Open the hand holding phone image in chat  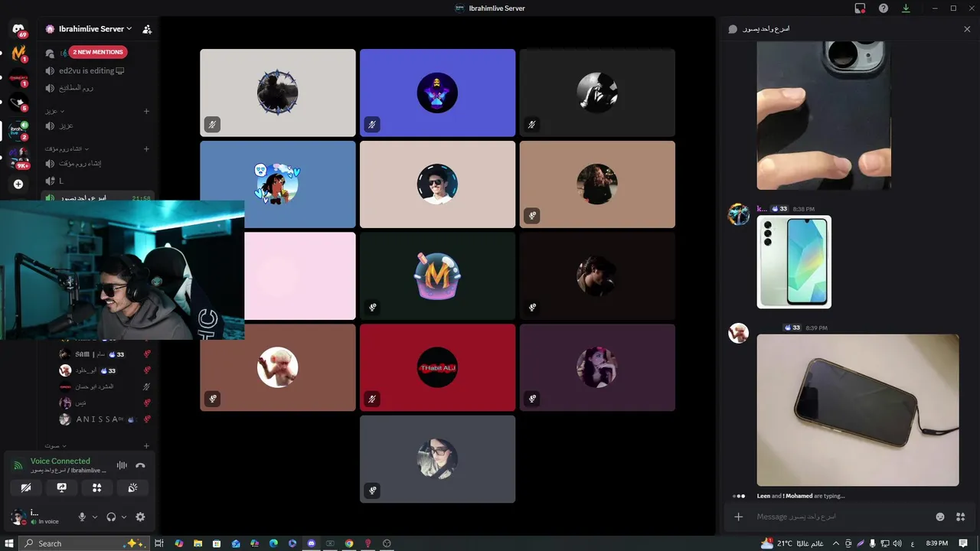click(x=824, y=116)
